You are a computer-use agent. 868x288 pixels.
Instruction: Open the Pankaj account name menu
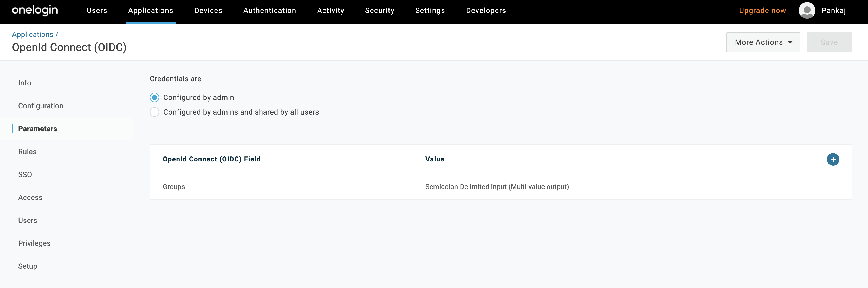[834, 11]
